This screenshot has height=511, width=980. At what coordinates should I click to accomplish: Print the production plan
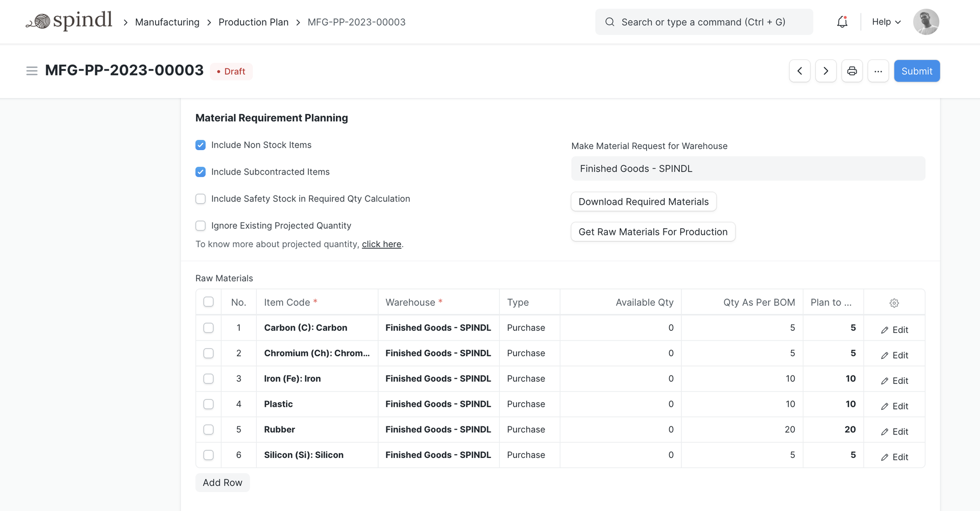(851, 71)
